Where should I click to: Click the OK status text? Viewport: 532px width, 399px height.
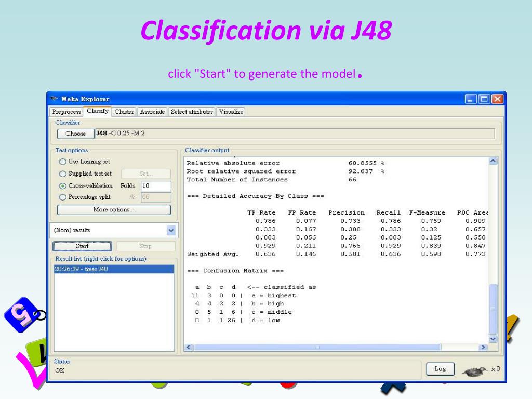[x=60, y=370]
